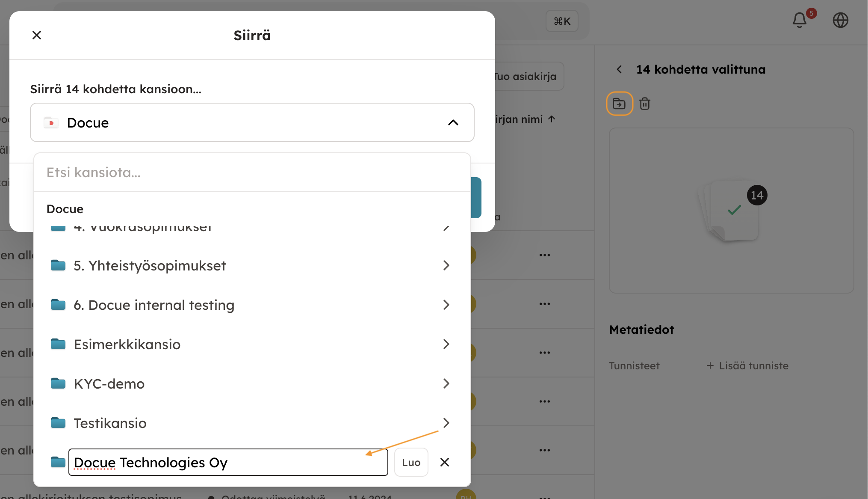The height and width of the screenshot is (499, 868).
Task: Click Lisää tunniste link
Action: 747,366
